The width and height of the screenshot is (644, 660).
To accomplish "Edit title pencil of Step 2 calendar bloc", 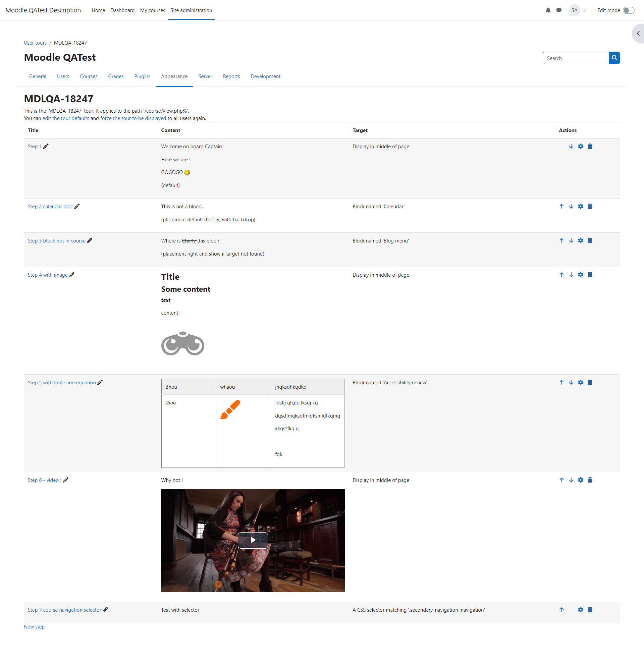I will [x=77, y=206].
